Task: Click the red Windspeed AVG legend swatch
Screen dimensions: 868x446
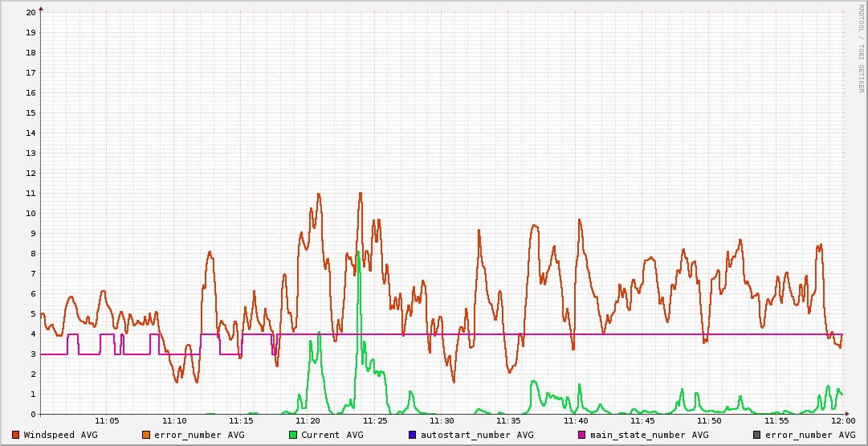Action: click(15, 435)
